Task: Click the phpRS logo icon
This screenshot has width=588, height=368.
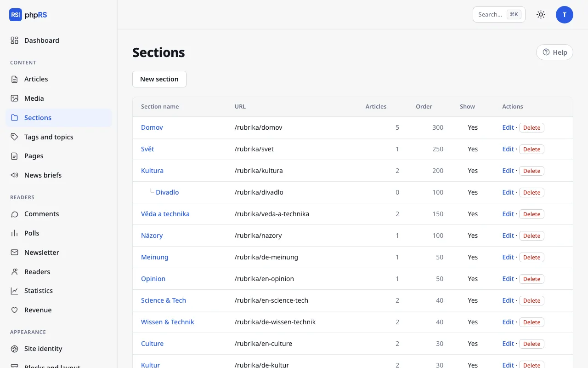Action: click(x=16, y=15)
